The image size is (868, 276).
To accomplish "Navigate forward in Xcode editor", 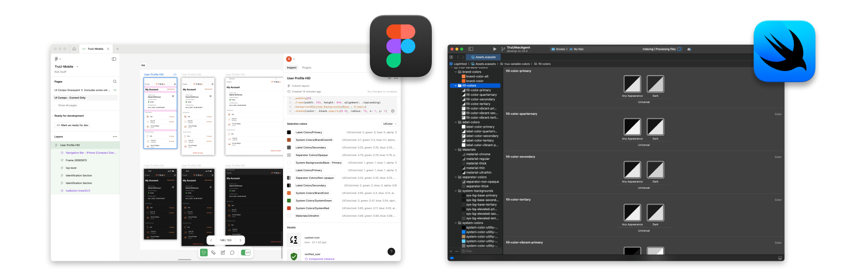I will coord(463,57).
